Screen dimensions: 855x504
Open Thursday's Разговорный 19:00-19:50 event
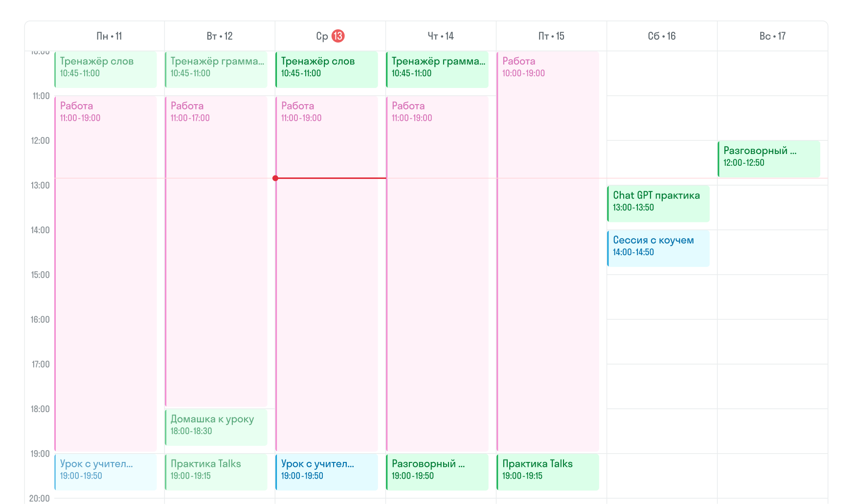click(x=437, y=471)
